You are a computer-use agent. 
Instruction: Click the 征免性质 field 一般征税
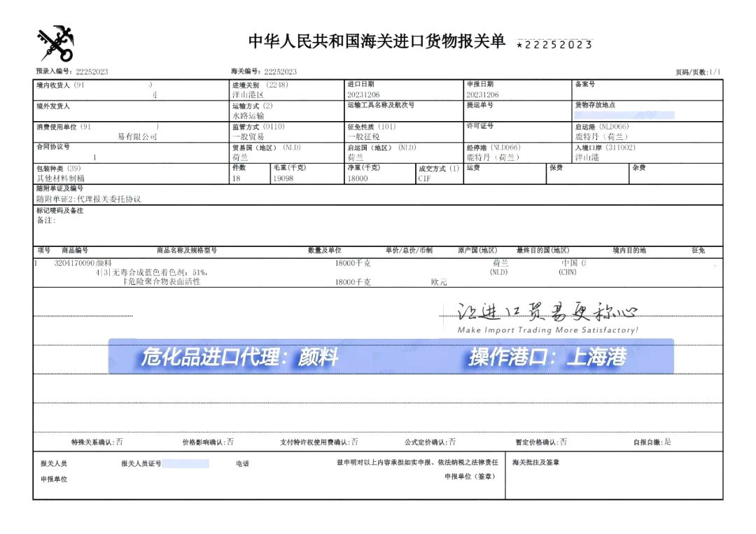363,137
